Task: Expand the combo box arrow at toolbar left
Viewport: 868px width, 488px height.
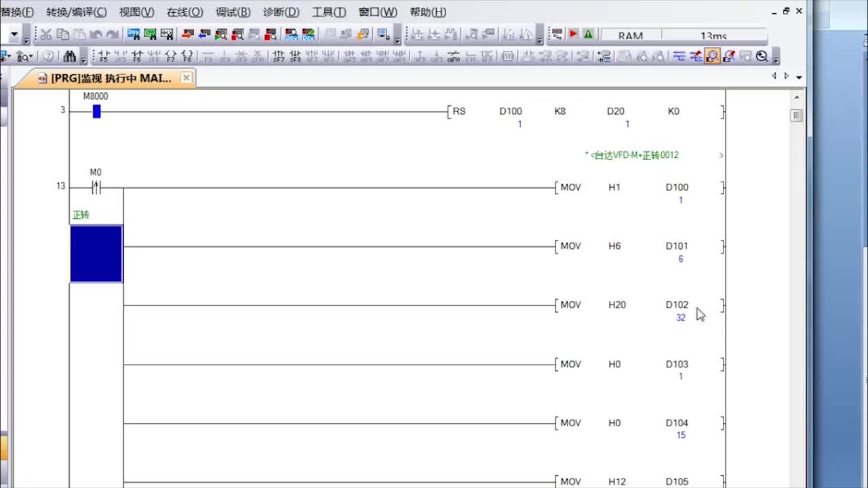Action: pyautogui.click(x=14, y=34)
